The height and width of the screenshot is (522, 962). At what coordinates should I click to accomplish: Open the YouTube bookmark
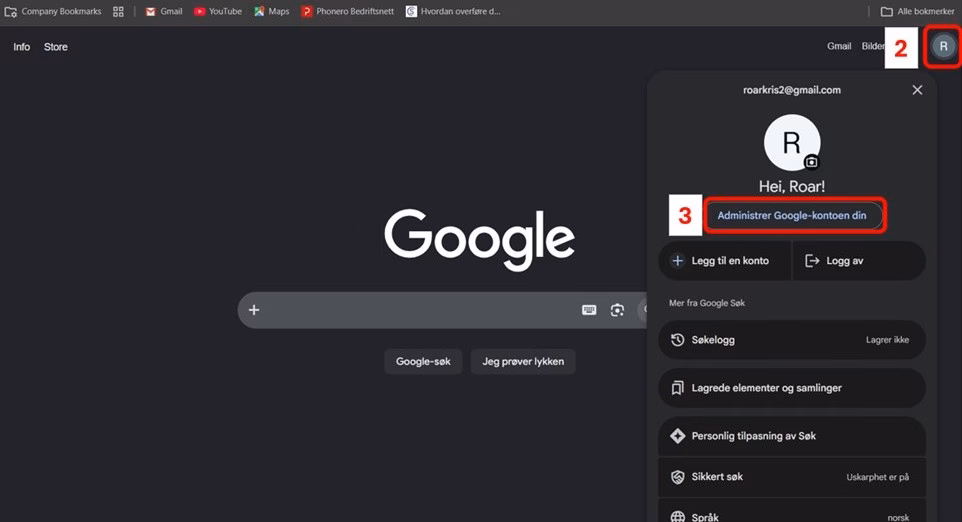click(x=218, y=11)
